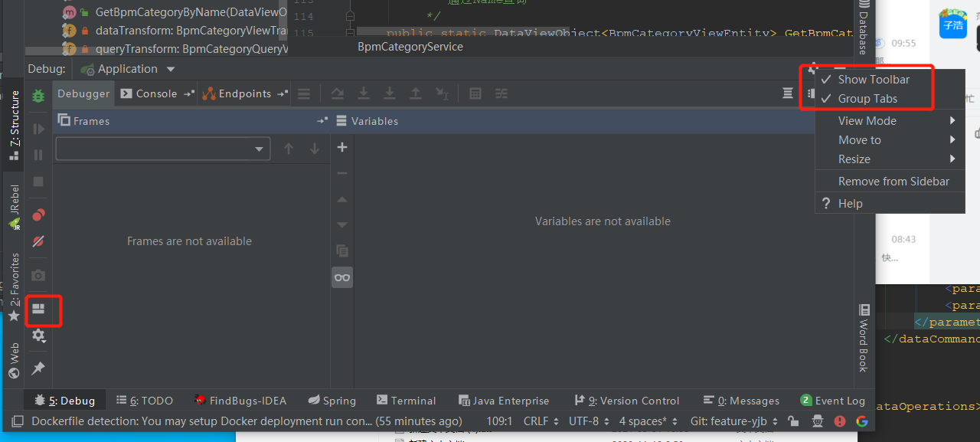
Task: Expand the Move to submenu
Action: pos(890,140)
